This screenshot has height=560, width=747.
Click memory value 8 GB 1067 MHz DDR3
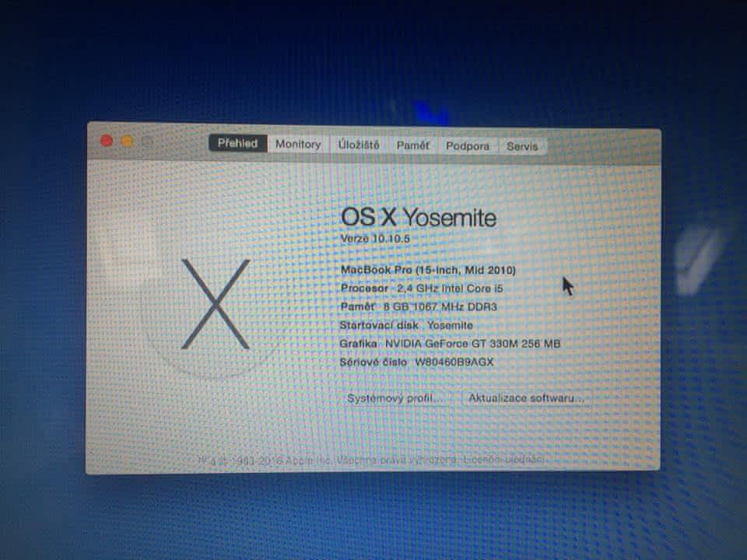click(x=440, y=306)
